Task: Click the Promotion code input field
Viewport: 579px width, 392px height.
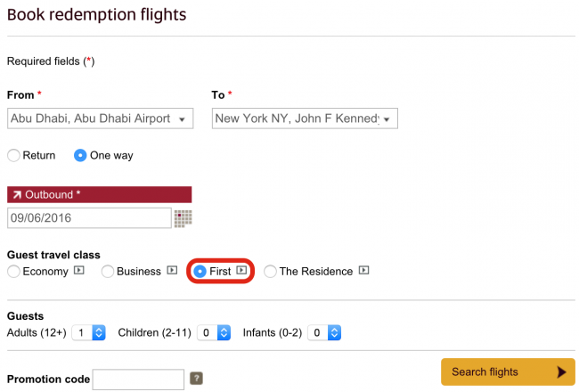Action: (138, 379)
